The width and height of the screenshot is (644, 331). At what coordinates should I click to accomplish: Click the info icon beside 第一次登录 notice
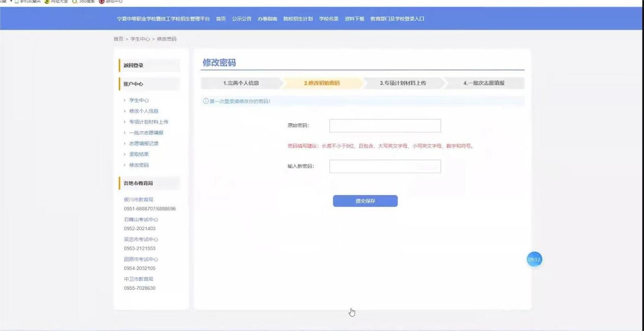pos(206,101)
